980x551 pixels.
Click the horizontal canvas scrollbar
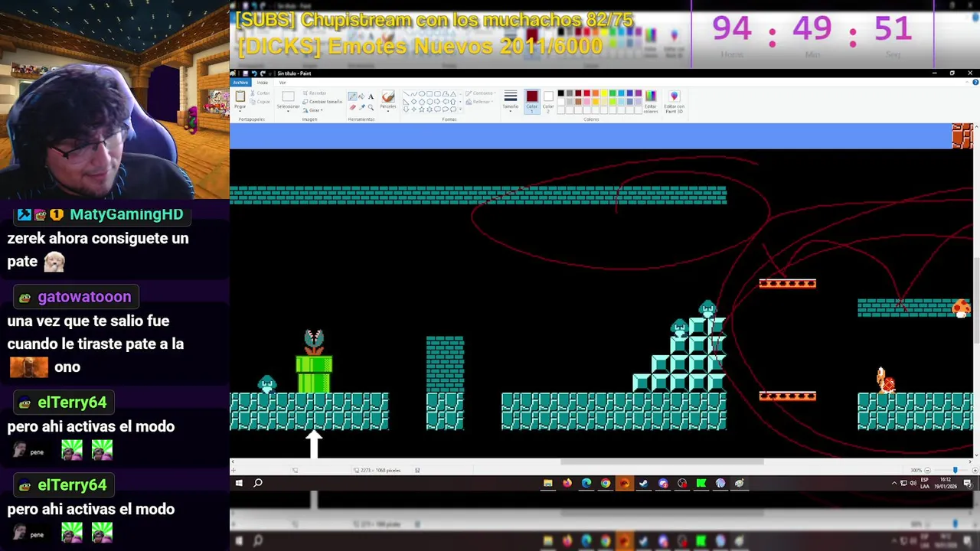(x=662, y=461)
